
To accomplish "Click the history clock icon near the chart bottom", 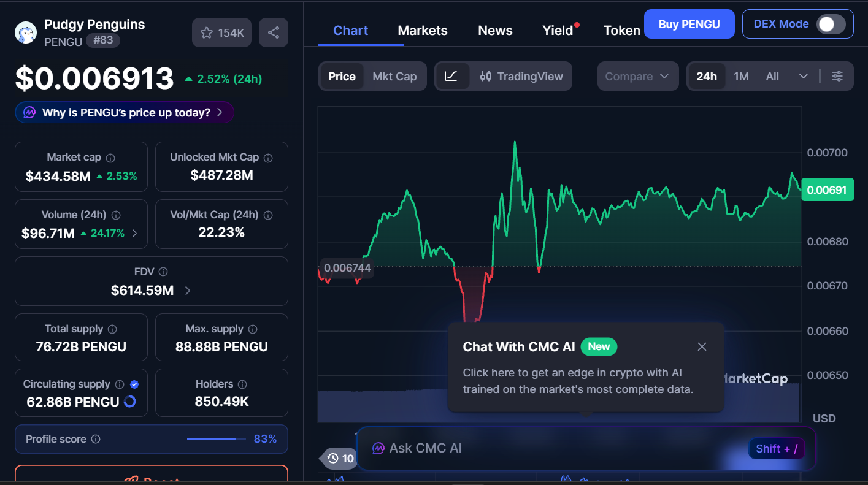I will (x=332, y=459).
